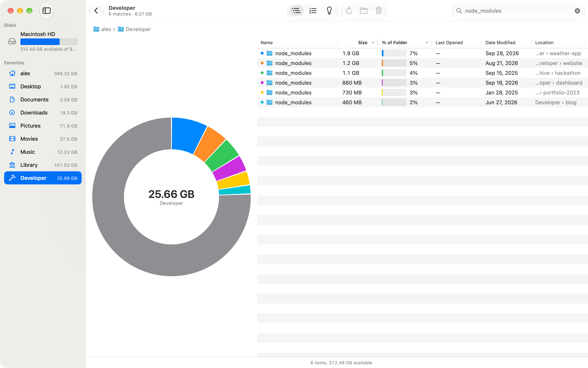Screen dimensions: 588x368
Task: Click the orange dot of website row
Action: click(262, 63)
